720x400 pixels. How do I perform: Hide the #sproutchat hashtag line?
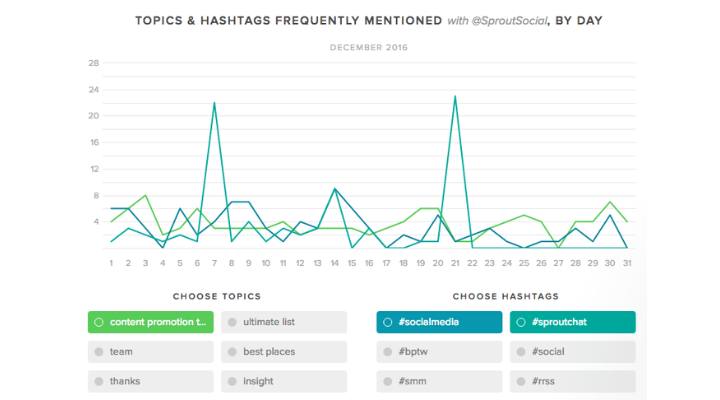click(572, 322)
